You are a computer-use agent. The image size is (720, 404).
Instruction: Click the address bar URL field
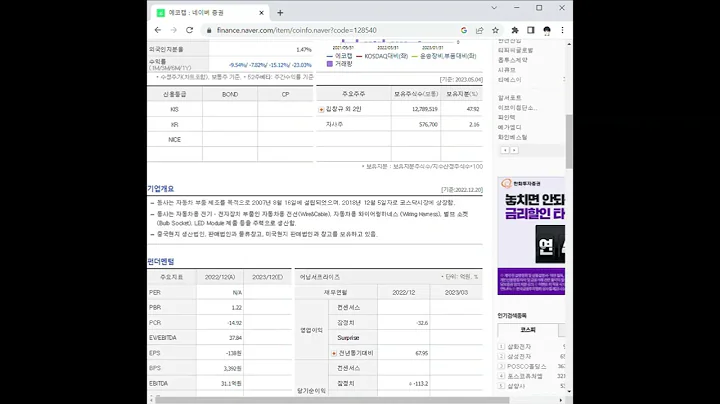pyautogui.click(x=297, y=30)
